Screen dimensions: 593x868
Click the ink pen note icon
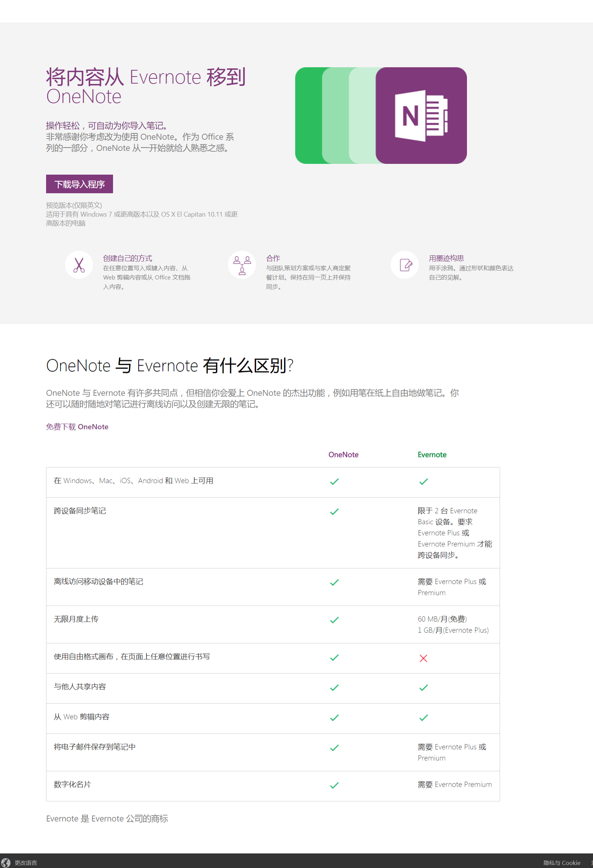[405, 265]
